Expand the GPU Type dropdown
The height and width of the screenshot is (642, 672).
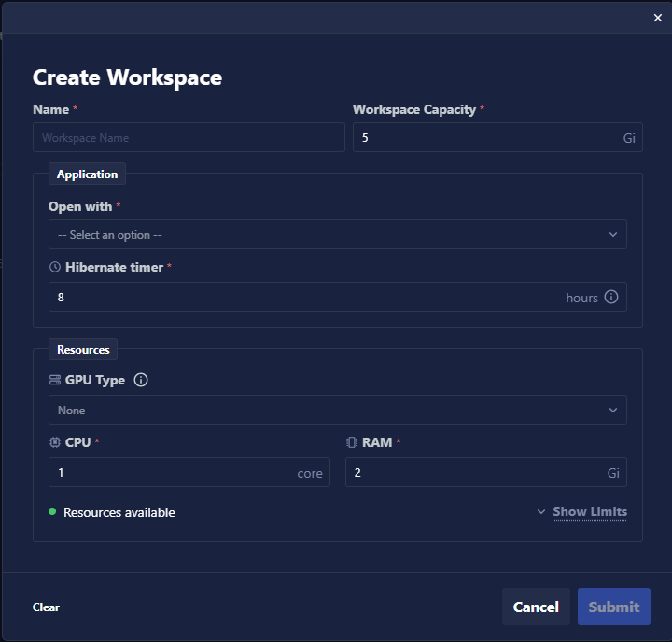tap(337, 410)
